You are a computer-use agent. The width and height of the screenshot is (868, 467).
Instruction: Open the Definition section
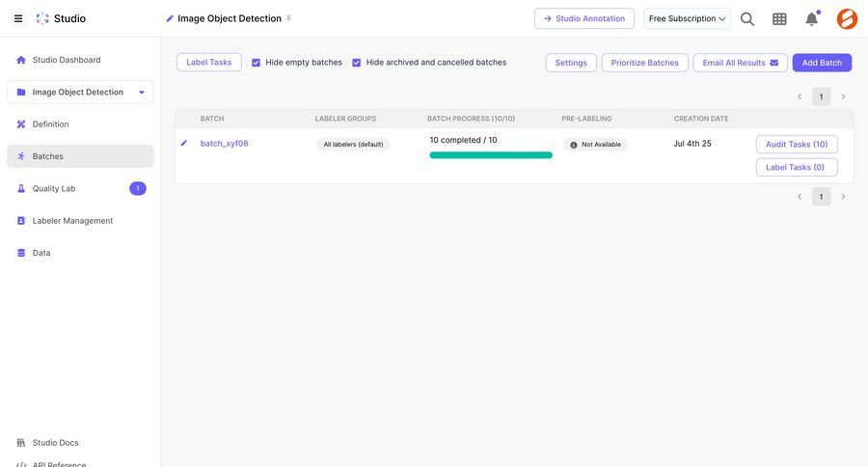(80, 124)
